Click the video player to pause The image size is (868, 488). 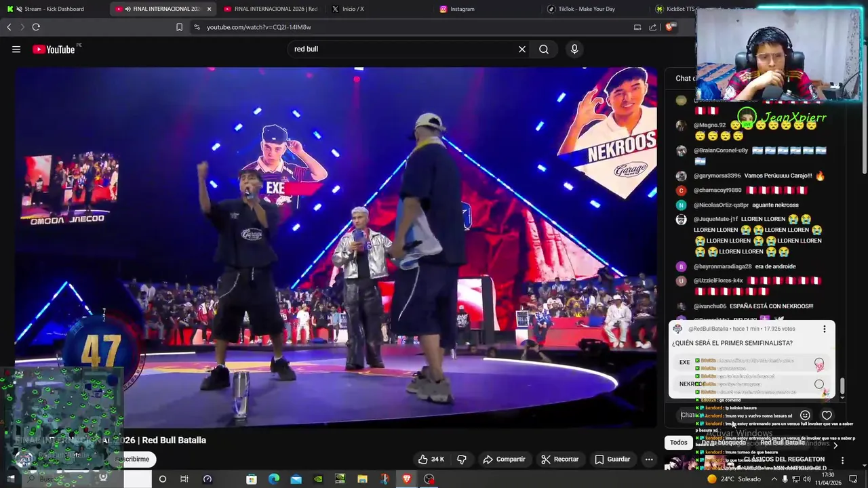336,247
